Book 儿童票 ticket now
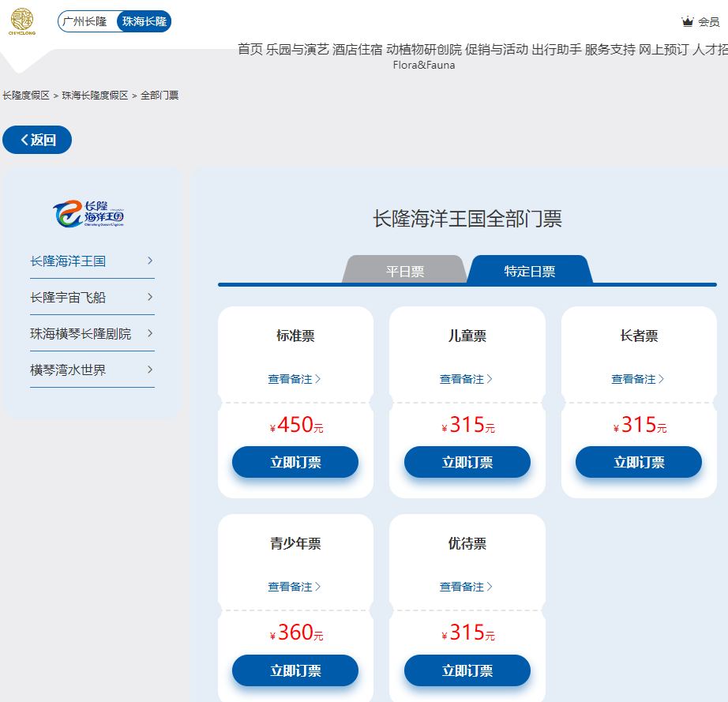This screenshot has width=728, height=702. click(x=467, y=462)
